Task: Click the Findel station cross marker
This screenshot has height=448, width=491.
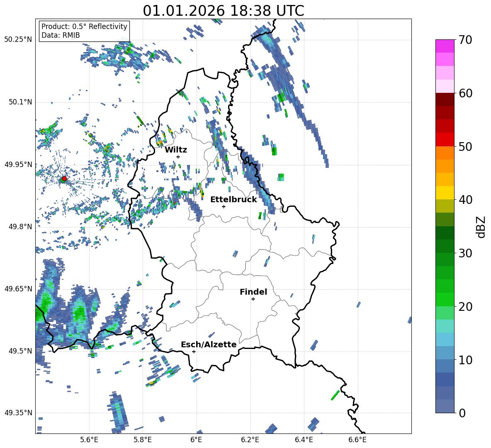Action: [x=253, y=299]
